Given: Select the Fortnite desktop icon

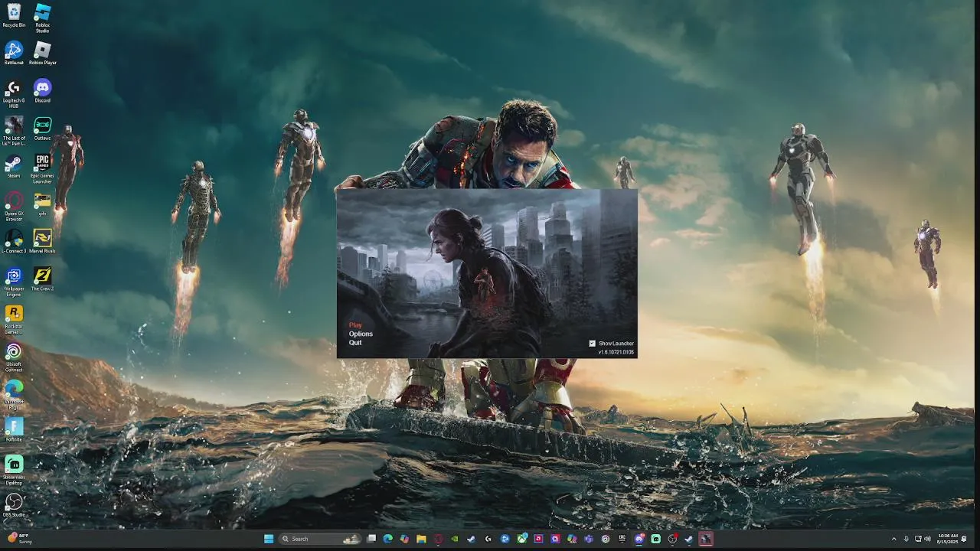Looking at the screenshot, I should (x=14, y=429).
